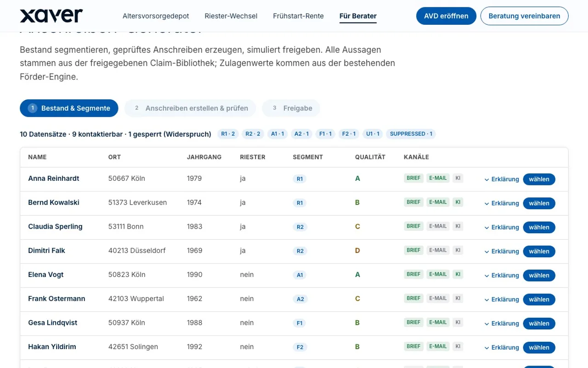Filter by SUPPRESSED · 1 chip
Viewport: 588px width, 368px height.
411,134
